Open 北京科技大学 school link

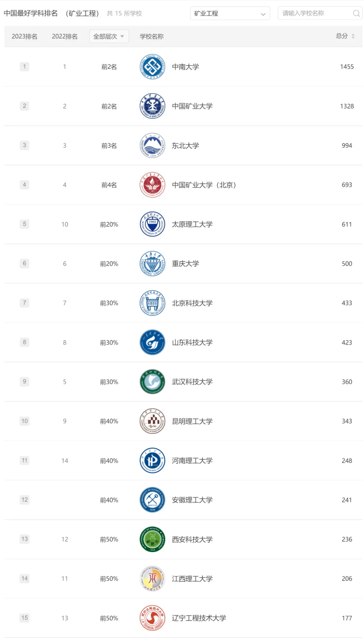click(192, 303)
